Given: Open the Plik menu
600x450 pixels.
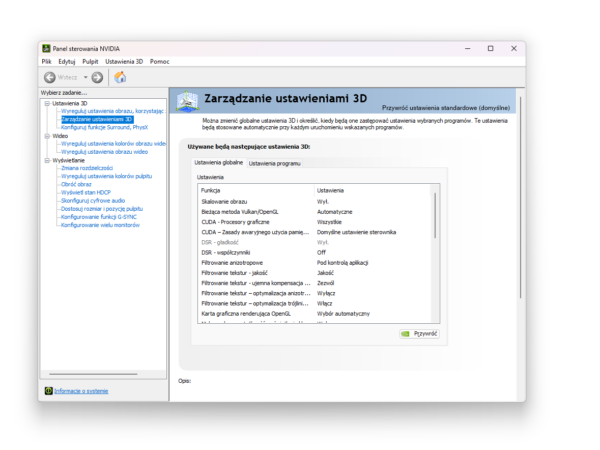Looking at the screenshot, I should coord(46,62).
